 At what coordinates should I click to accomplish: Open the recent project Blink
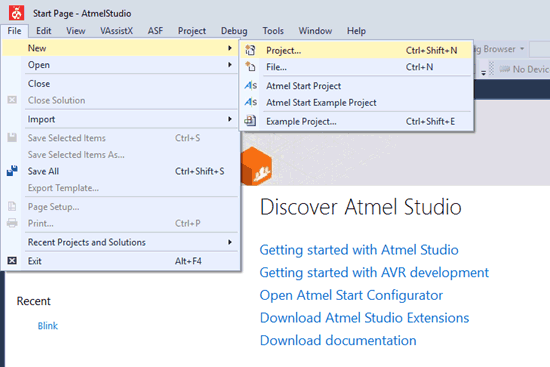tap(48, 326)
